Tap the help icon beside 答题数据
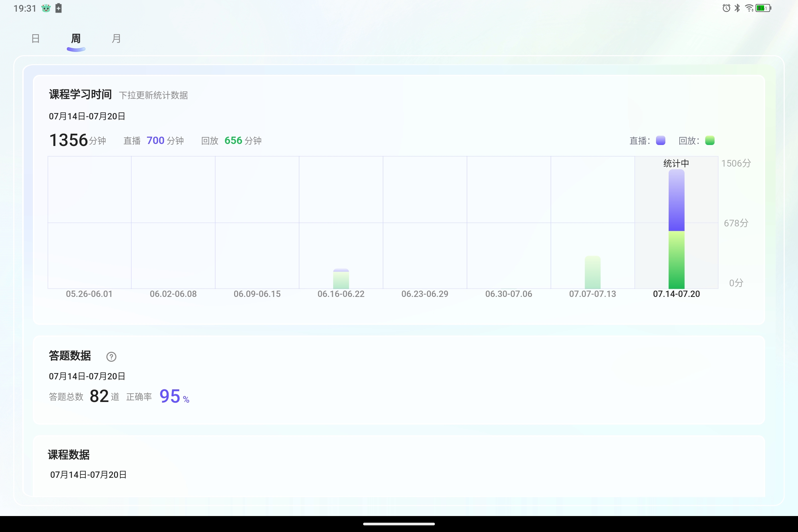798x532 pixels. [x=111, y=356]
